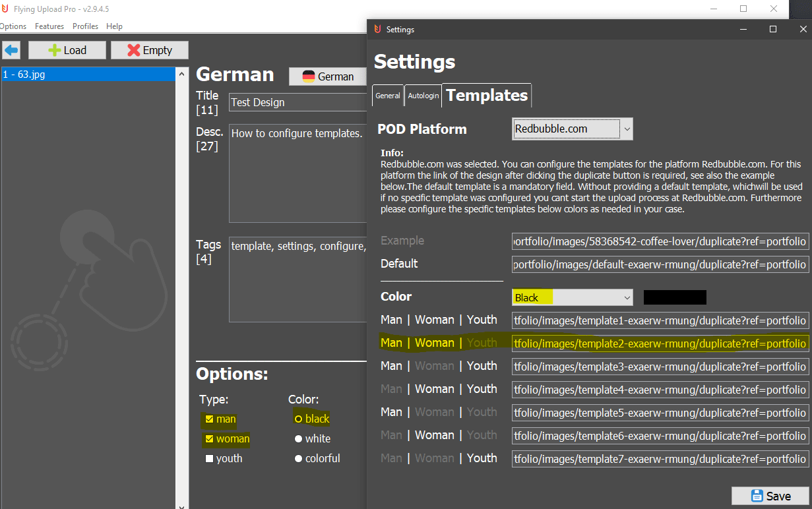This screenshot has height=509, width=812.
Task: Maximize the Settings window
Action: point(773,29)
